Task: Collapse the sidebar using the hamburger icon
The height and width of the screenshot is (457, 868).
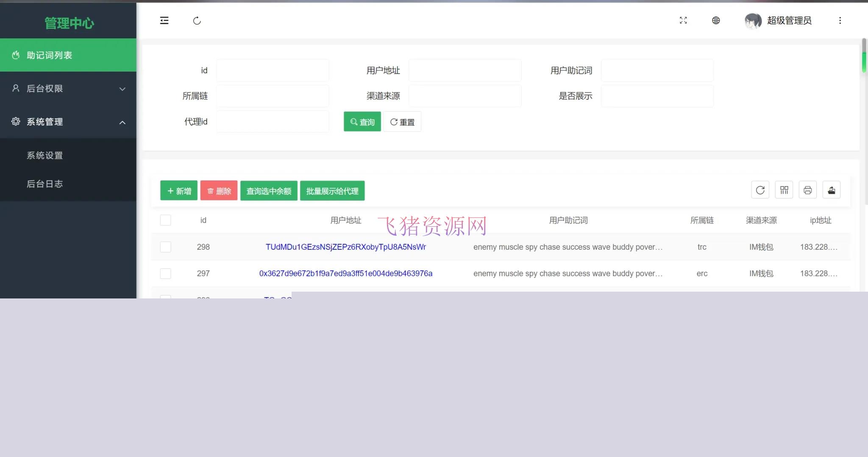Action: coord(164,20)
